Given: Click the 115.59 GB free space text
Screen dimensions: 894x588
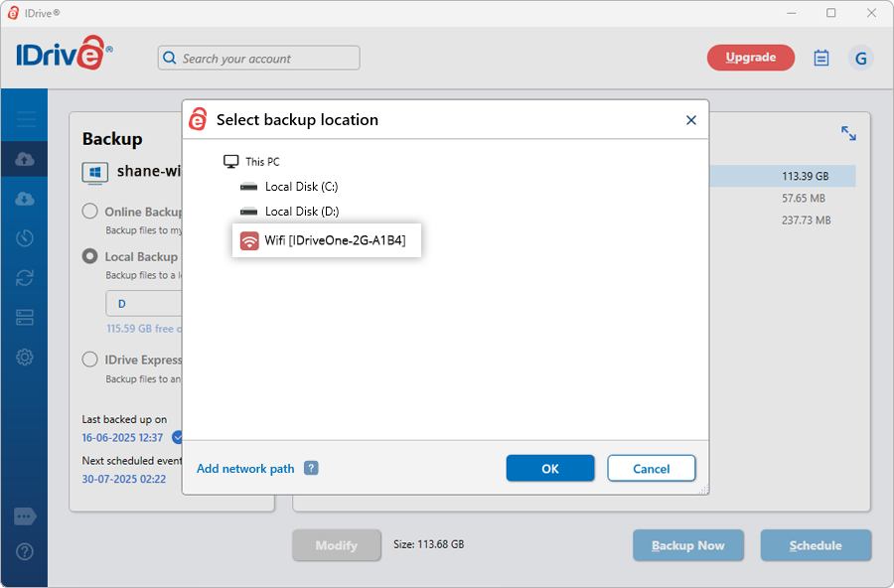Looking at the screenshot, I should click(x=144, y=329).
